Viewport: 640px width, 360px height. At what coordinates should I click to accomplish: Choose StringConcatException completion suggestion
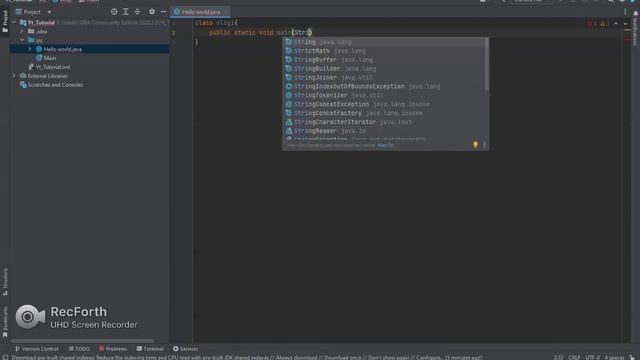(384, 104)
